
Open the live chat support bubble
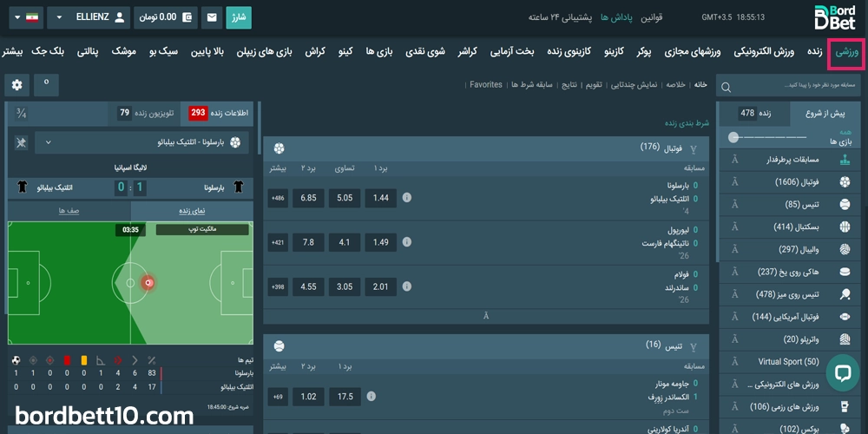(x=843, y=373)
